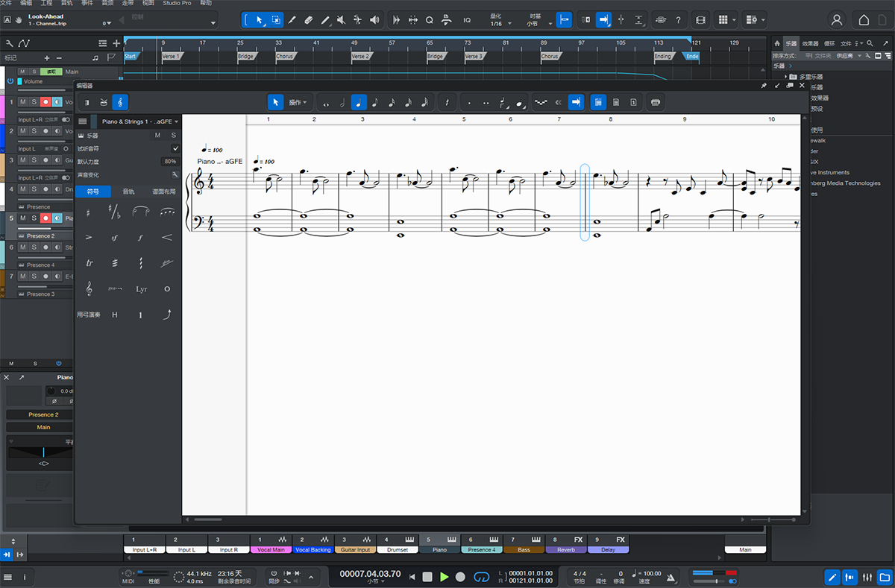Select the range selection tool

click(x=276, y=19)
